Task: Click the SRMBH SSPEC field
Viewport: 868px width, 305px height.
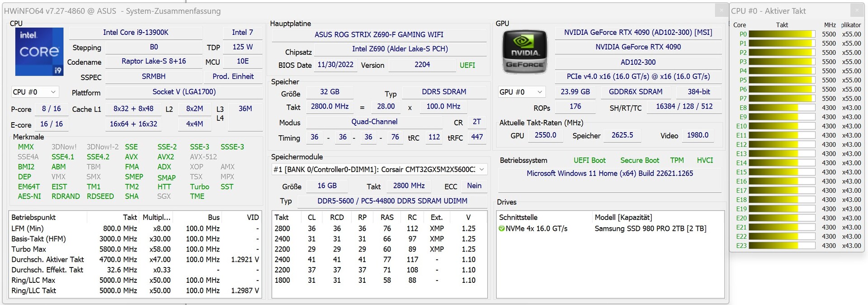Action: pos(154,76)
